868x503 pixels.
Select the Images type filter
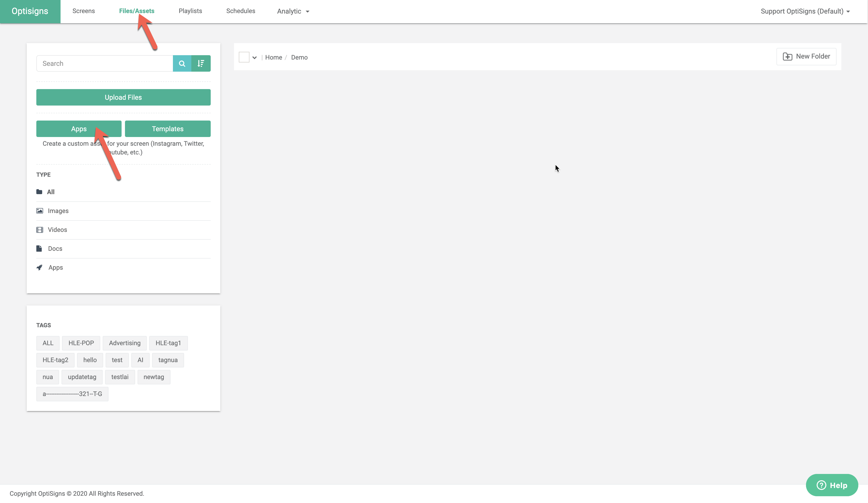click(58, 211)
